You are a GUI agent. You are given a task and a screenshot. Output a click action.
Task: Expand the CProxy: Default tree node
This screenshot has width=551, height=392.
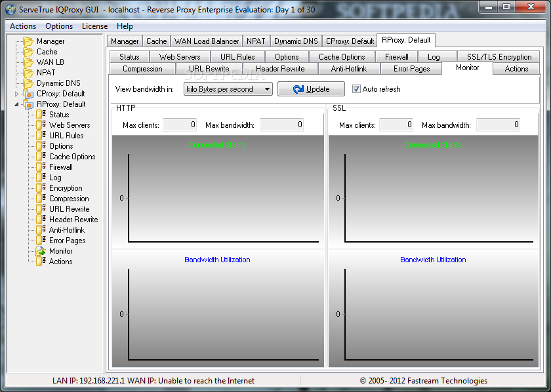click(16, 94)
